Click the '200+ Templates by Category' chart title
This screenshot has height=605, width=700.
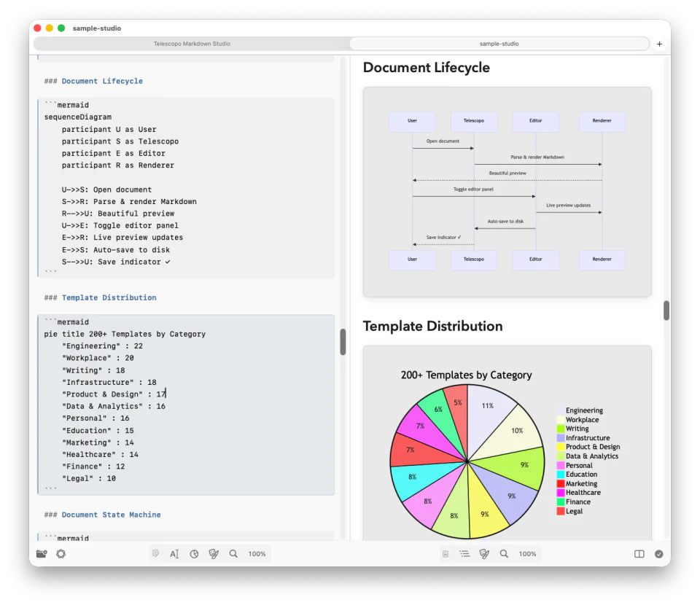click(466, 375)
